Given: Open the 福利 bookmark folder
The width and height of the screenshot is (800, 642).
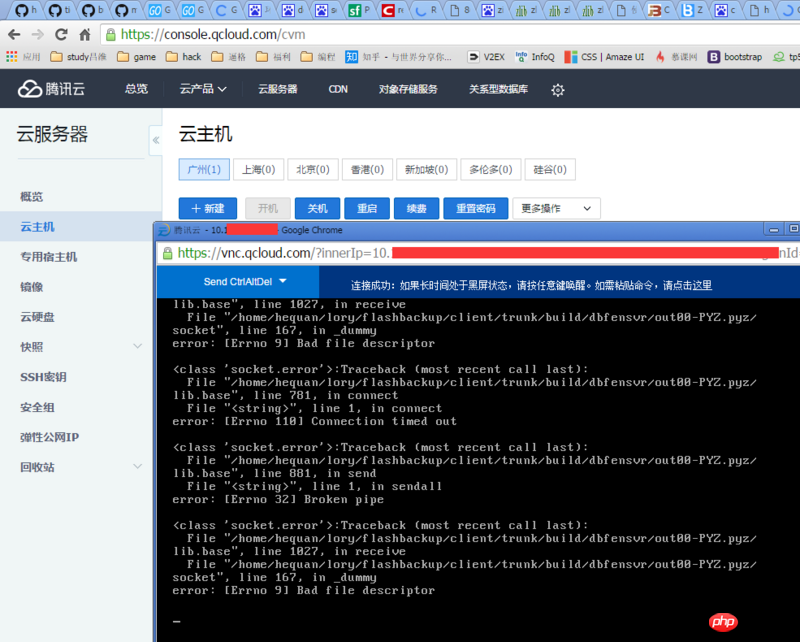Looking at the screenshot, I should click(273, 57).
